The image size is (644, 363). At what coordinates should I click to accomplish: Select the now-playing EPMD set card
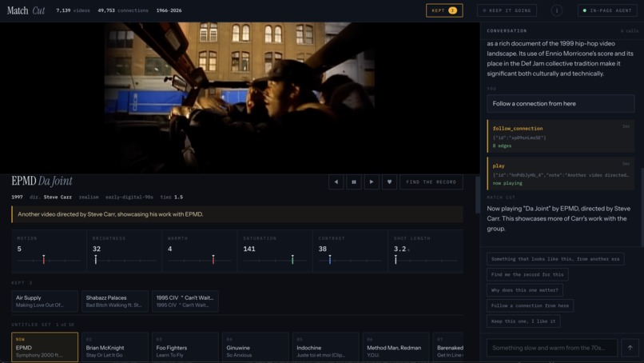click(45, 347)
